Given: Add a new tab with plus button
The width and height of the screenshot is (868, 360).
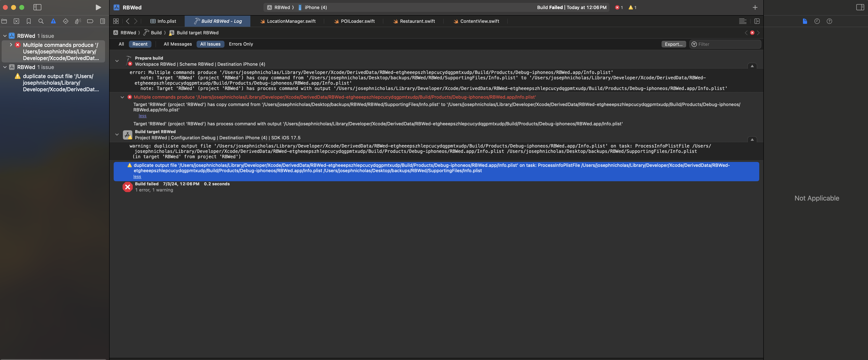Looking at the screenshot, I should coord(755,7).
